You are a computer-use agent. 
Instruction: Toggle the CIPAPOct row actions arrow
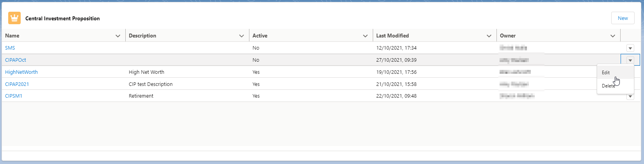(630, 60)
